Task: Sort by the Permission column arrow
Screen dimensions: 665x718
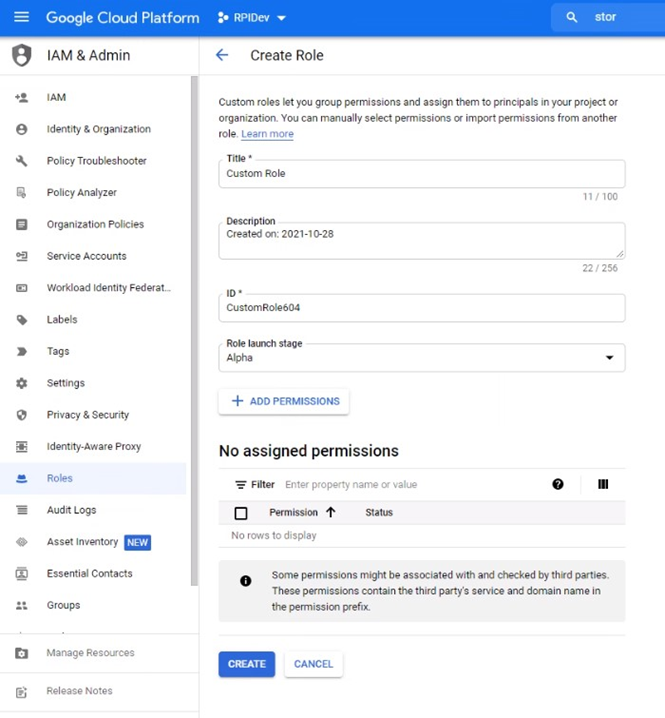Action: [x=330, y=512]
